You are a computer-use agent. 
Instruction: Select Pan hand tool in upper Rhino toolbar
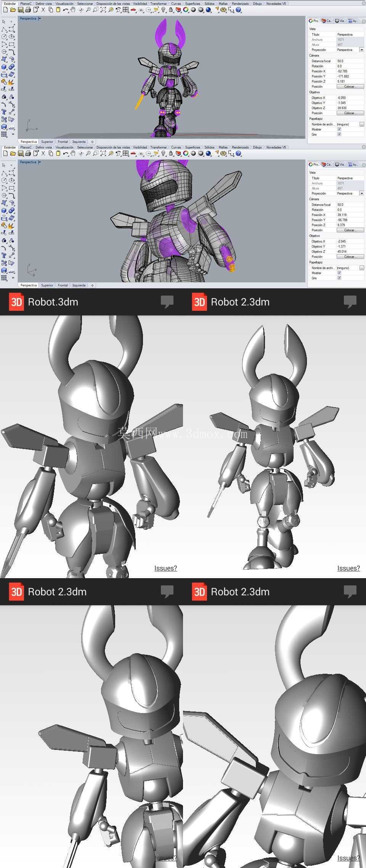[73, 10]
